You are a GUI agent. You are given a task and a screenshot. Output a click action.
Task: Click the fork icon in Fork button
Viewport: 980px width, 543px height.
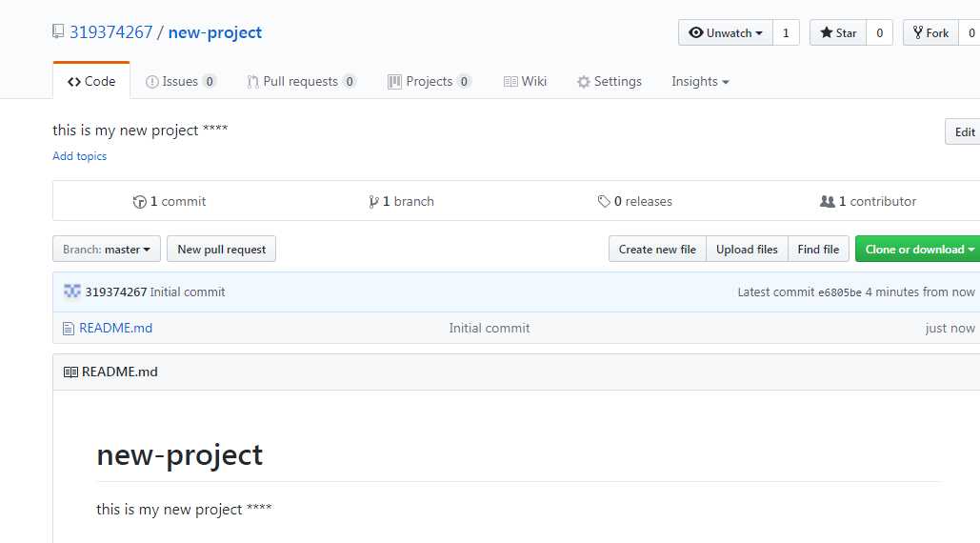tap(917, 32)
